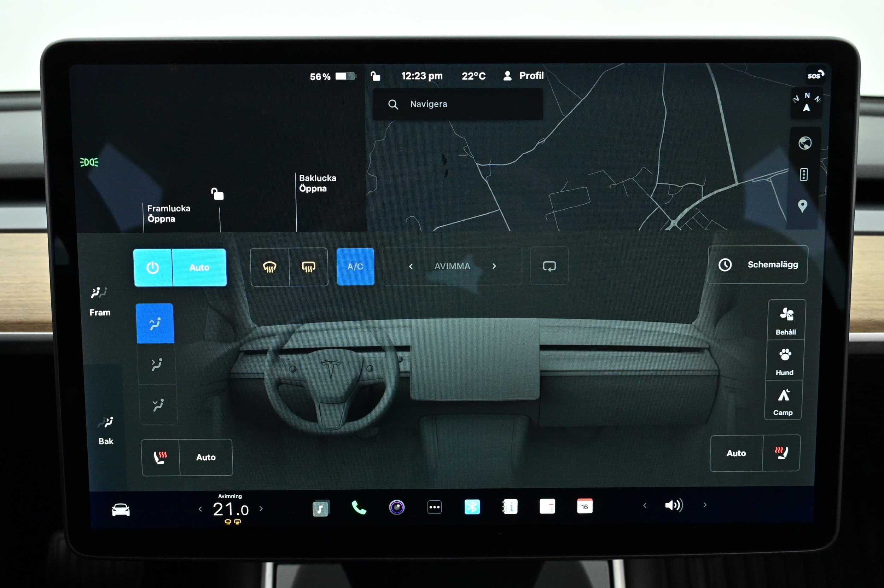Open the Framlucka front trunk
The height and width of the screenshot is (588, 884).
(168, 213)
